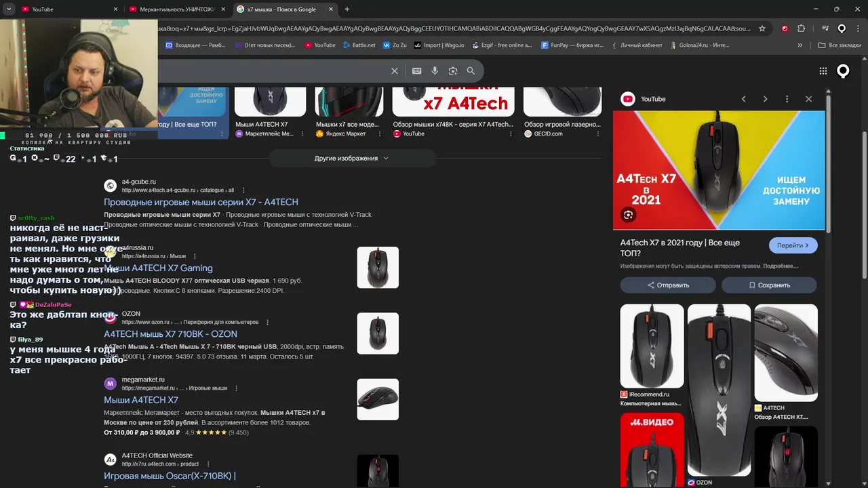Open the '(Нет новых писем)' bookmark
This screenshot has height=488, width=868.
point(265,45)
